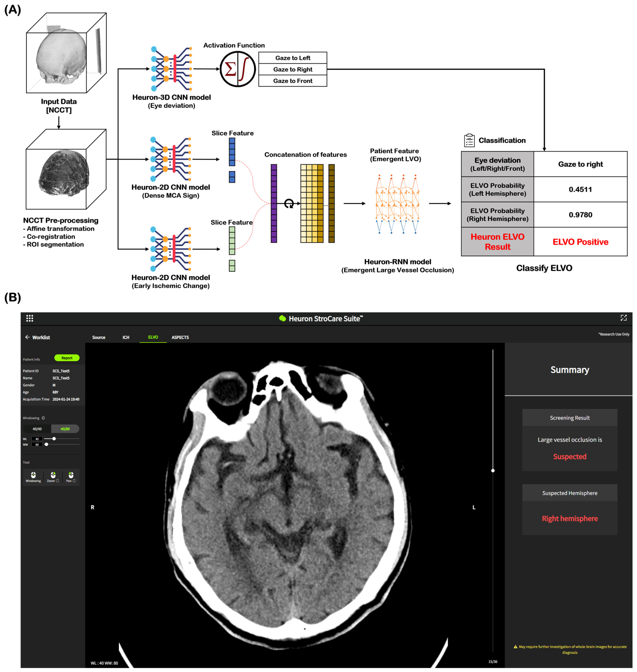
Task: Click the Classification clipboard icon
Action: (x=469, y=140)
